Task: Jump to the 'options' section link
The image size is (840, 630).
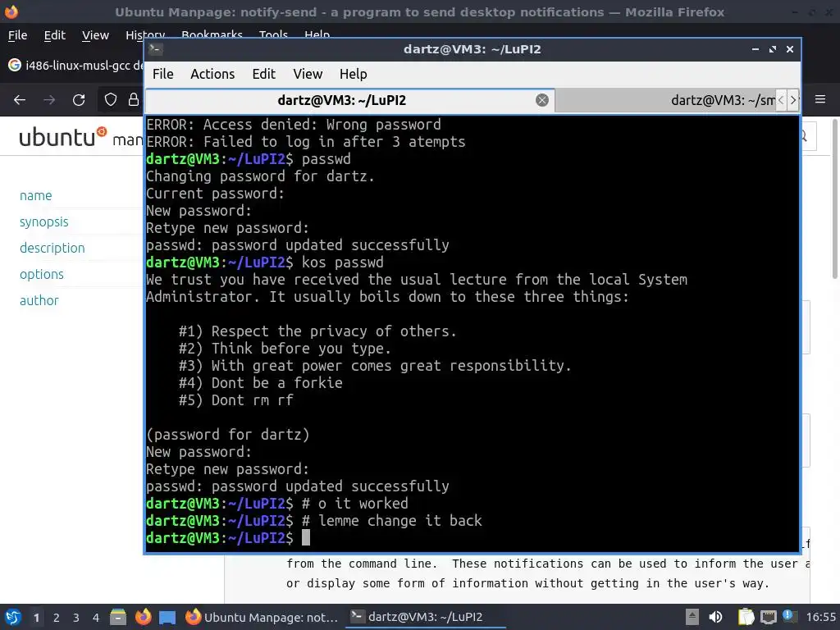Action: click(x=42, y=274)
